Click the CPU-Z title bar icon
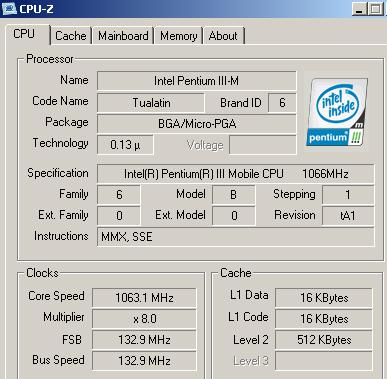 point(9,8)
